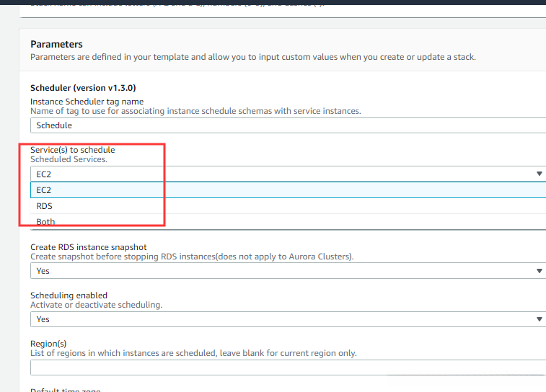Choose RDS from the service options
The image size is (546, 392).
click(x=45, y=206)
